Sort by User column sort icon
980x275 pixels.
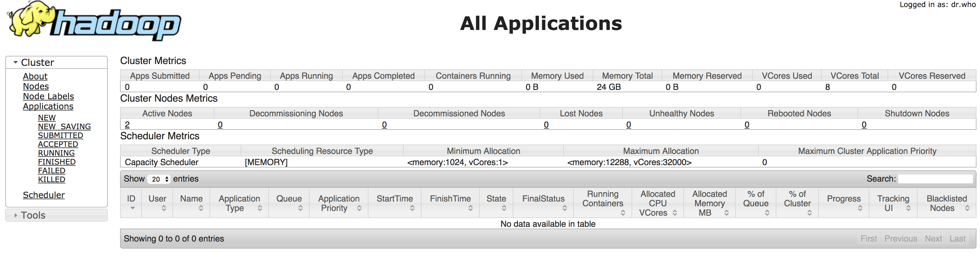click(164, 208)
